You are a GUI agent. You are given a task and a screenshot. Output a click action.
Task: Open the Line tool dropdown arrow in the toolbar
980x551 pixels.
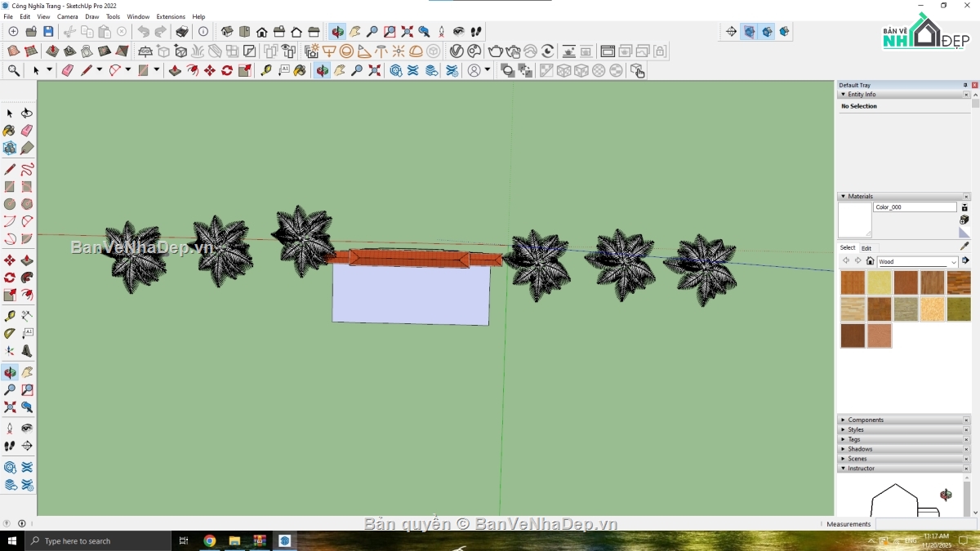coord(100,71)
